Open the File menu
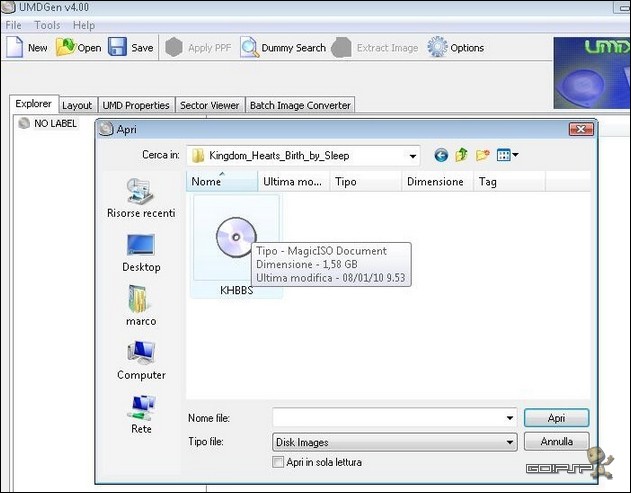 (13, 25)
